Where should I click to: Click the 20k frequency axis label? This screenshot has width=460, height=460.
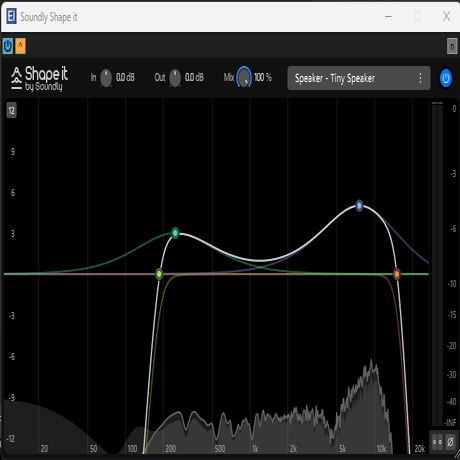[x=420, y=449]
